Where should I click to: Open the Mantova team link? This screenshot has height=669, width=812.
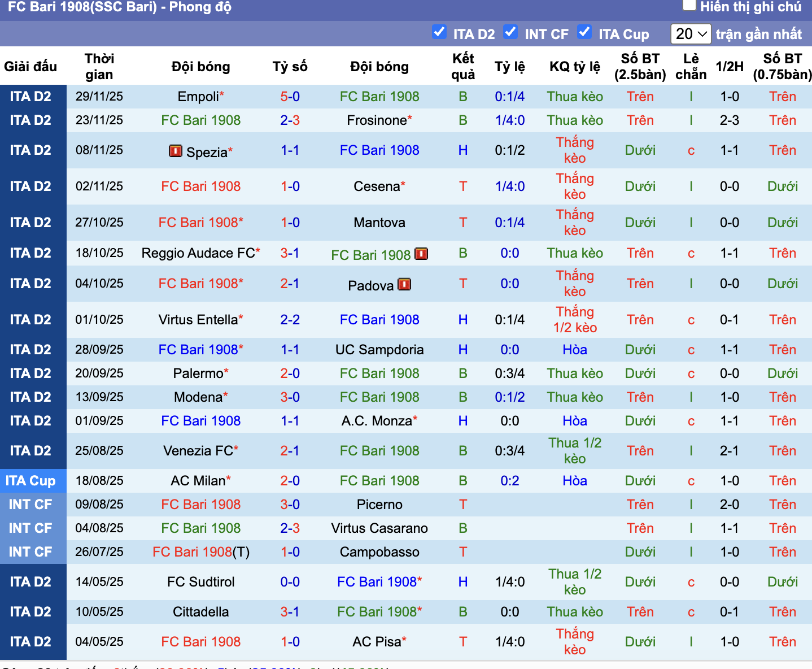click(379, 223)
